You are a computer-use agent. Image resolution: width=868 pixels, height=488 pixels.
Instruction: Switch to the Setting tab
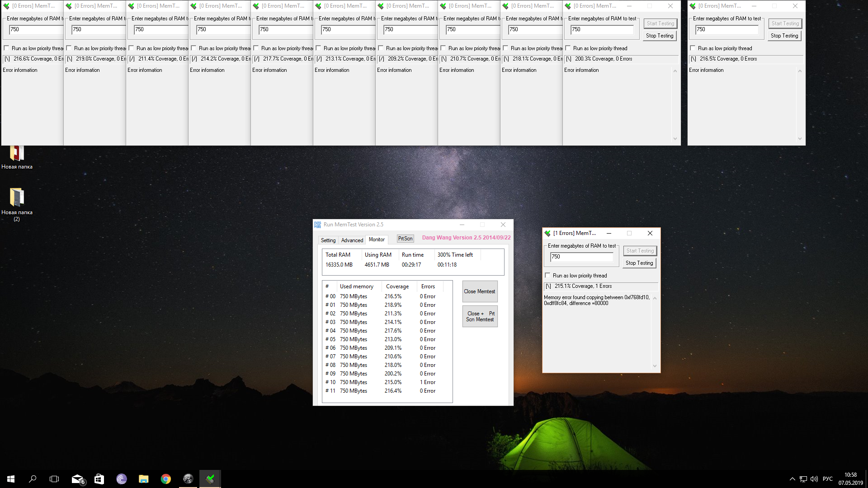pyautogui.click(x=328, y=240)
